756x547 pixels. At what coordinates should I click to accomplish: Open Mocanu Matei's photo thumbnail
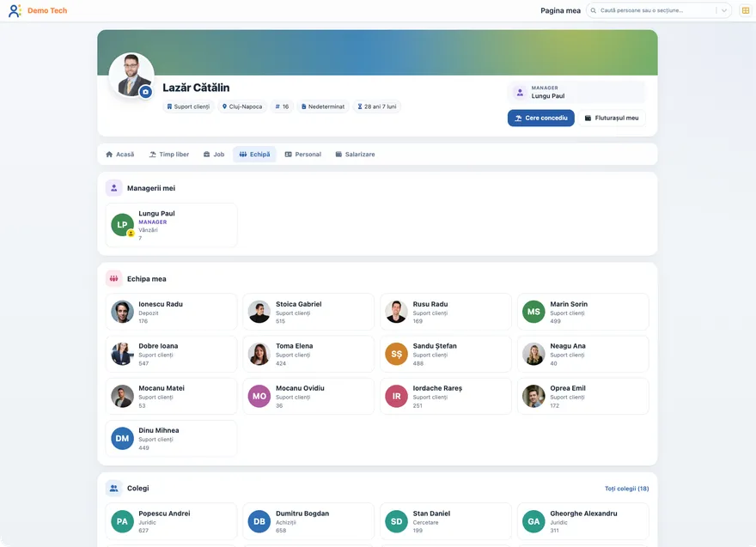coord(123,396)
